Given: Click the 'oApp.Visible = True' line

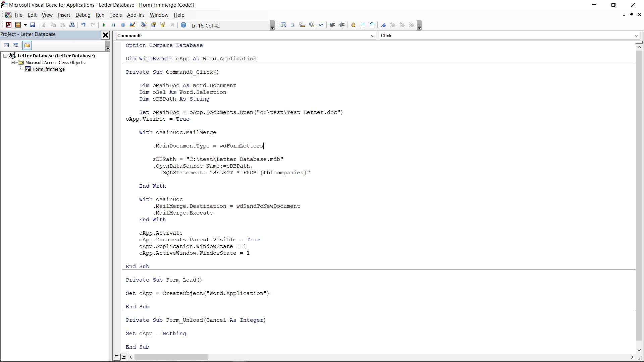Looking at the screenshot, I should [158, 119].
